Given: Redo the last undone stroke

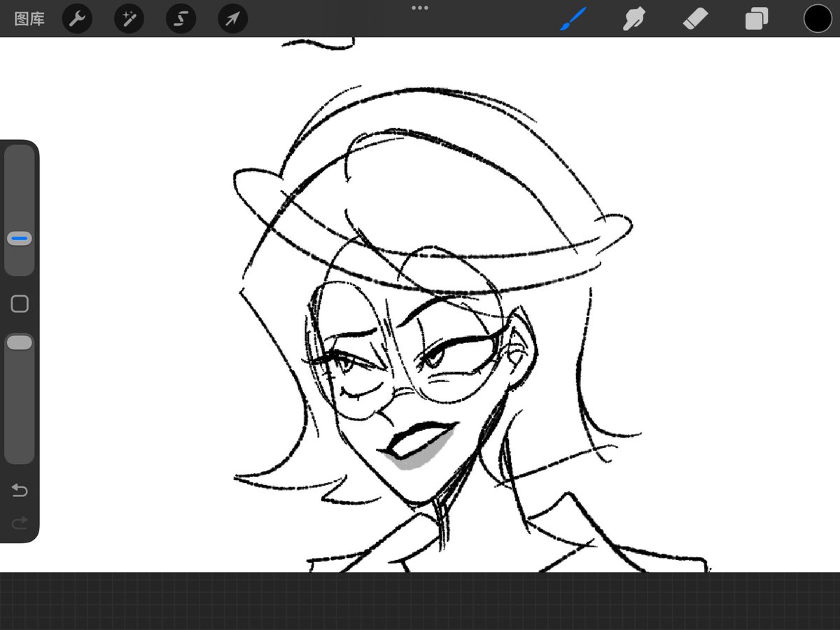Looking at the screenshot, I should tap(20, 522).
